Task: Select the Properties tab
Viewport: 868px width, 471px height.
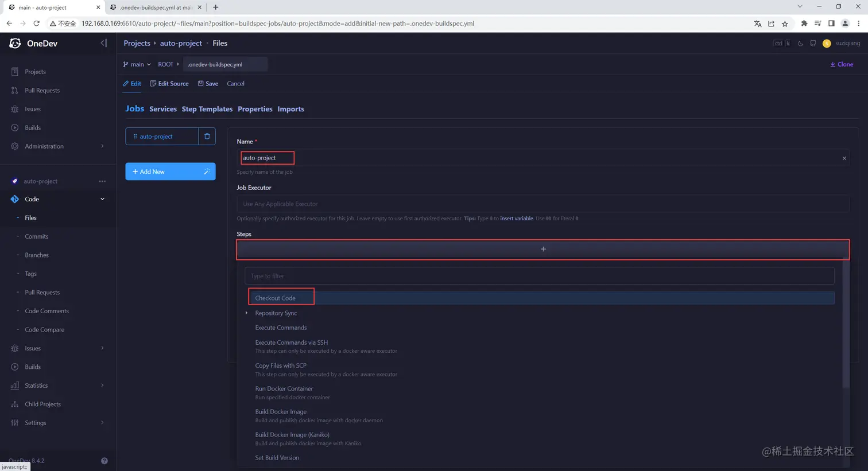Action: point(255,109)
